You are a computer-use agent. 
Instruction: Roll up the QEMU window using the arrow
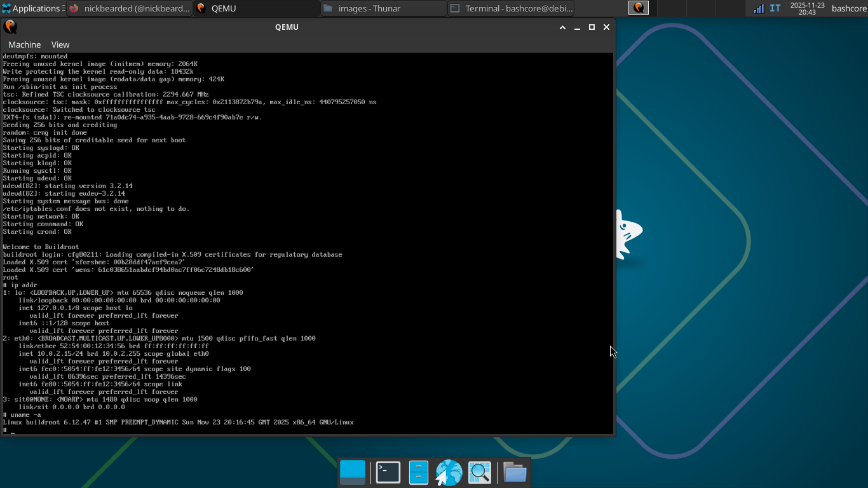coord(562,27)
